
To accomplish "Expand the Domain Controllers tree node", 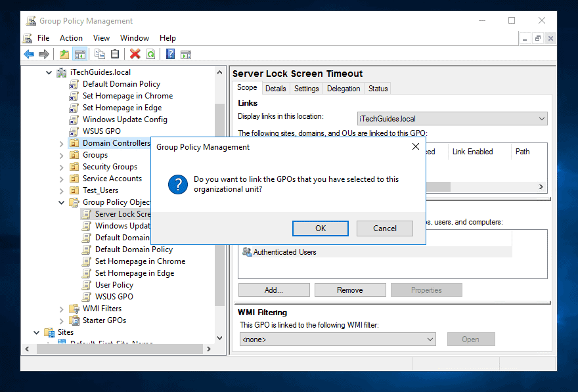I will 60,142.
